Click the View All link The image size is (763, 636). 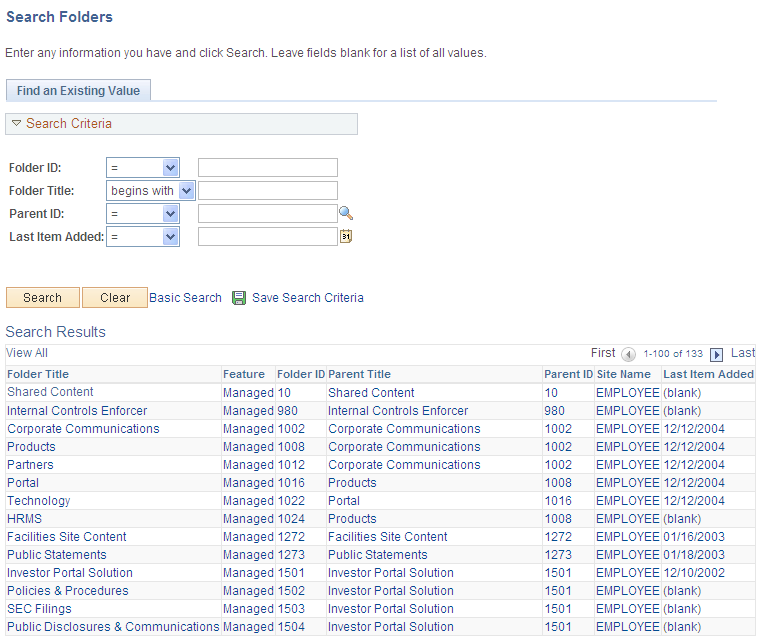27,353
